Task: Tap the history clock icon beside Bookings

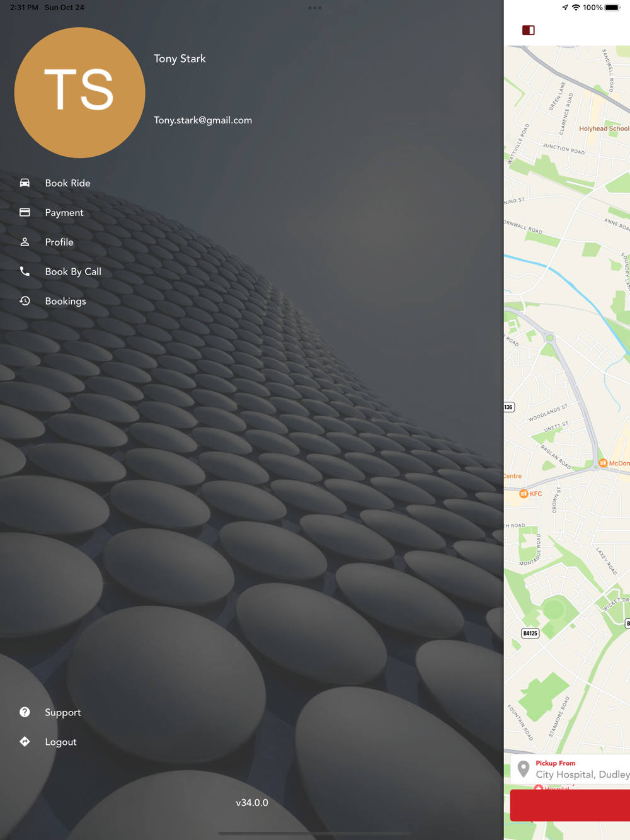Action: coord(25,301)
